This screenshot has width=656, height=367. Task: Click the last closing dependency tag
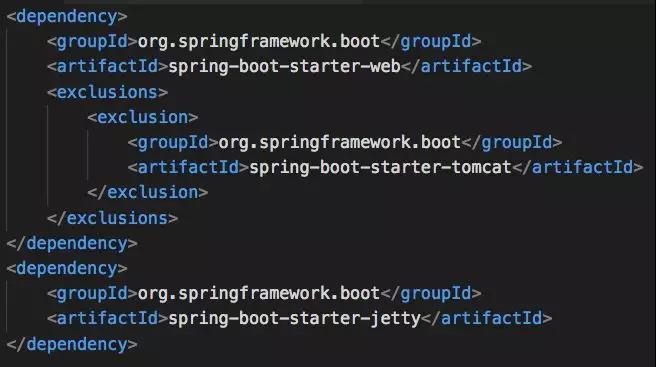point(72,344)
